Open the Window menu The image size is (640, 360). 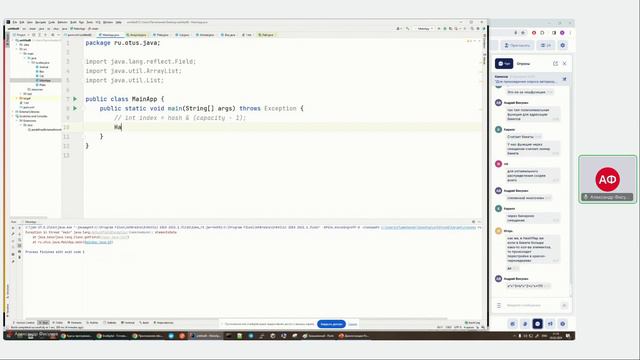pos(108,22)
